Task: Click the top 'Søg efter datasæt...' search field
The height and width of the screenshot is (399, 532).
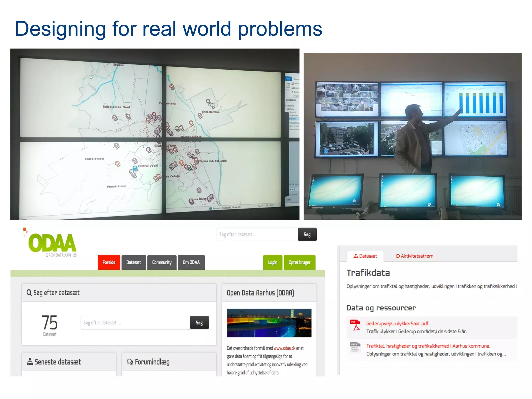Action: [x=257, y=235]
